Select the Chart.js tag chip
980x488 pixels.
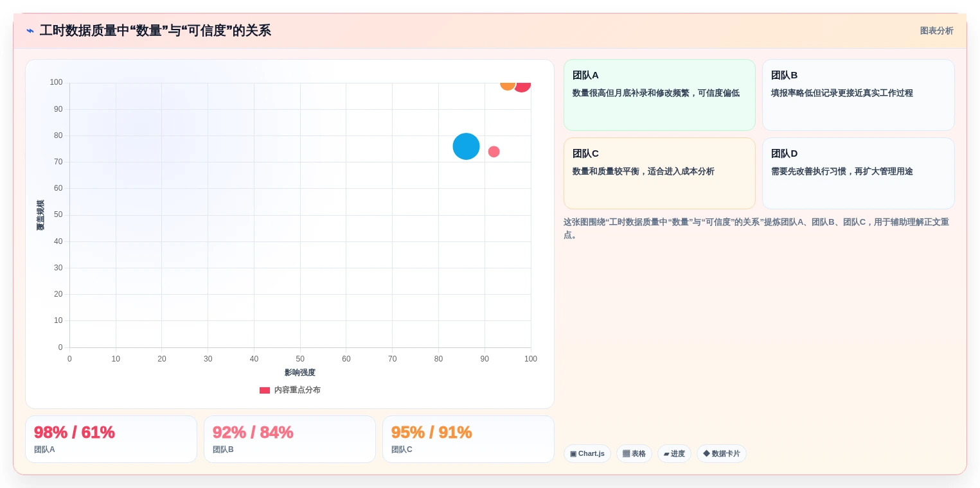587,453
